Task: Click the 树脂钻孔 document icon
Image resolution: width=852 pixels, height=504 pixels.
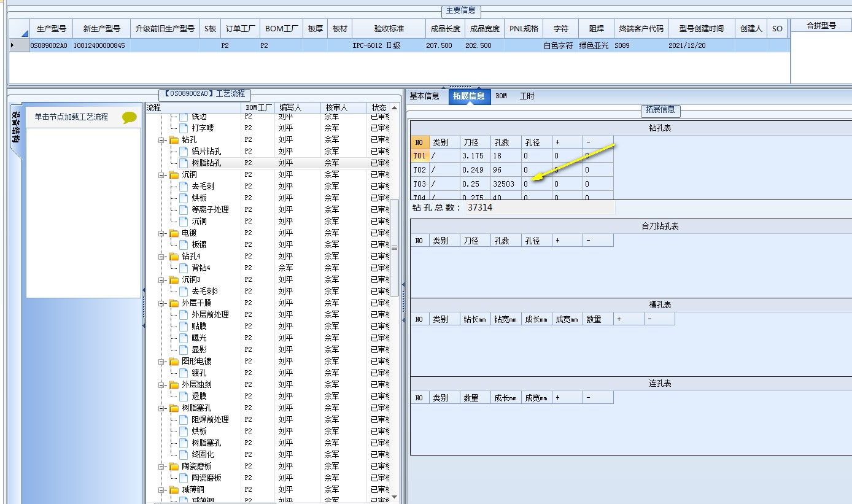Action: pos(184,163)
